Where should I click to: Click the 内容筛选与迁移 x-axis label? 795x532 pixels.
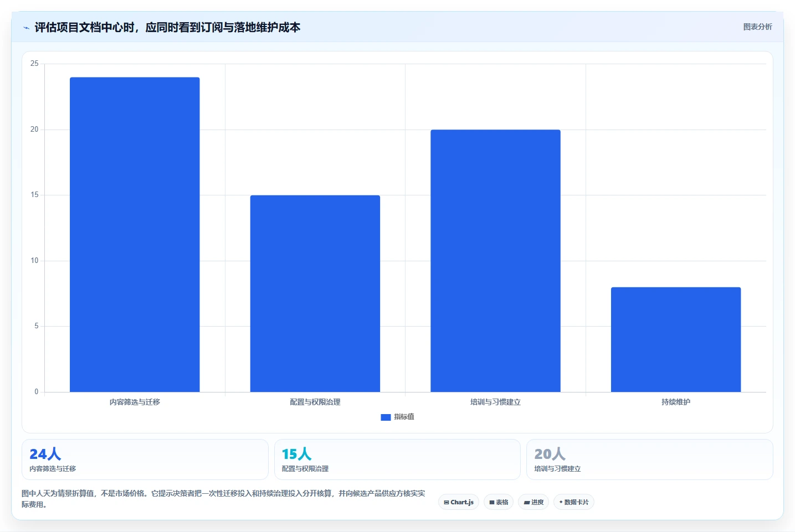(135, 402)
